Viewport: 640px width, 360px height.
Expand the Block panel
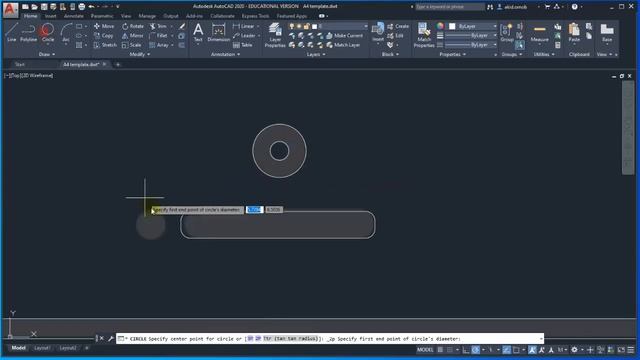pos(390,54)
